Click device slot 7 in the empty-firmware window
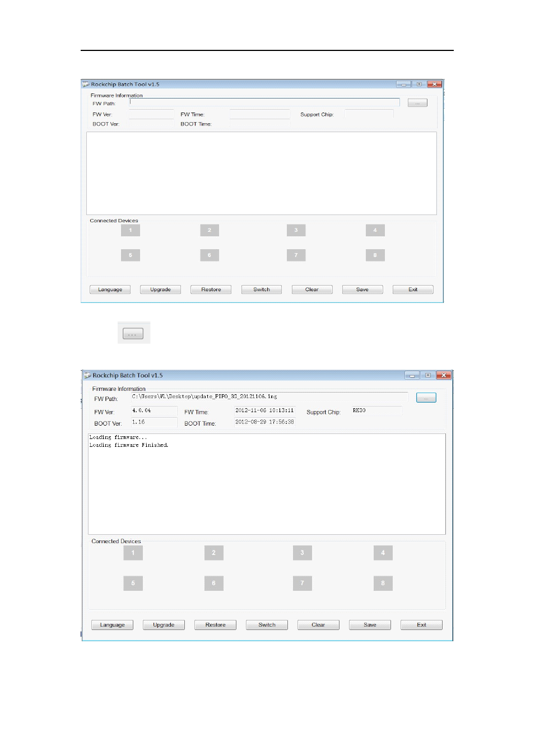 [296, 255]
